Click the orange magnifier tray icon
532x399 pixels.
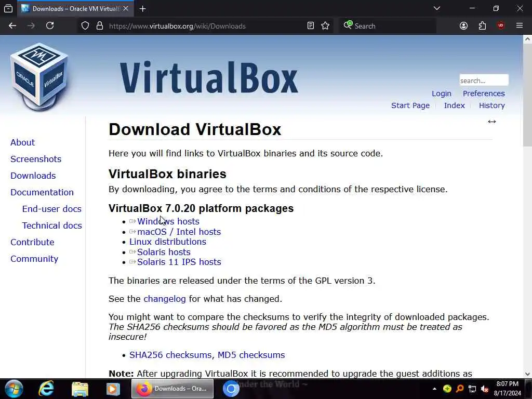pos(460,389)
